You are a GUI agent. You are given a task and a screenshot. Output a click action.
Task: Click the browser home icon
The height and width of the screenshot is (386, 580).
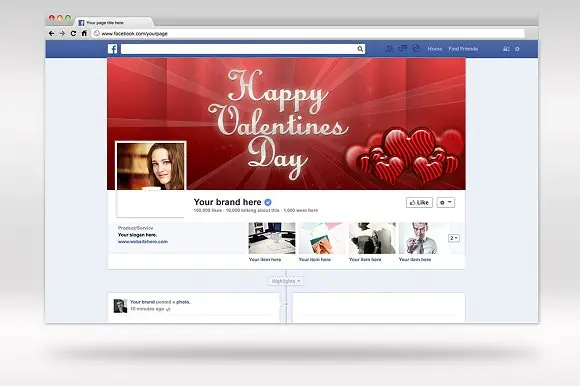click(x=84, y=33)
